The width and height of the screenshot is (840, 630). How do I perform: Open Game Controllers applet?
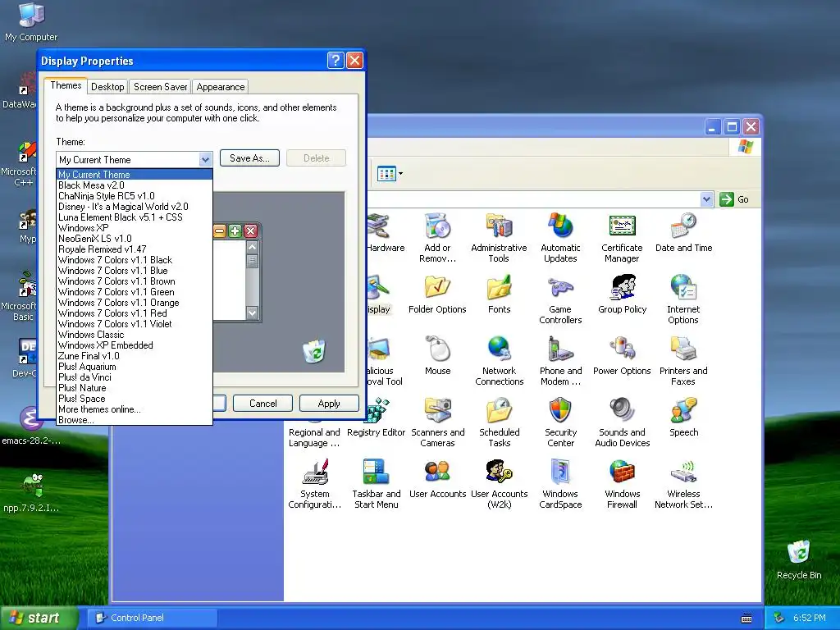click(x=560, y=299)
